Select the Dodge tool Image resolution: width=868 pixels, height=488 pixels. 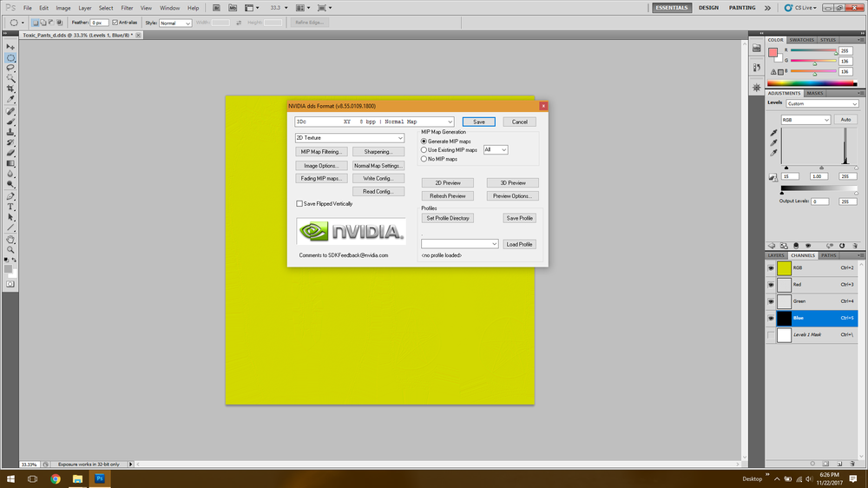click(x=10, y=185)
